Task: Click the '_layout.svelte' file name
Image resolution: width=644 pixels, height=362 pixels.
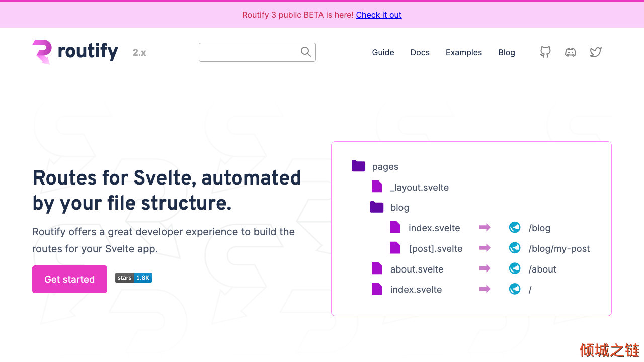Action: click(x=420, y=188)
